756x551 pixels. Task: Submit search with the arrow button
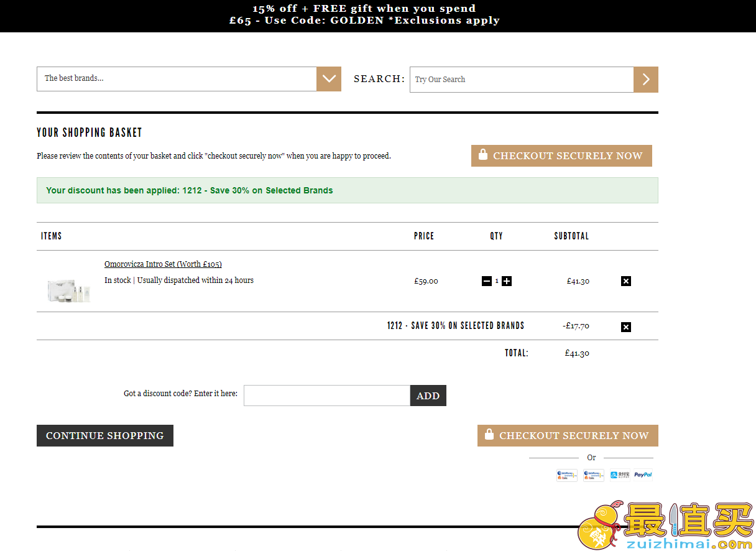point(646,80)
